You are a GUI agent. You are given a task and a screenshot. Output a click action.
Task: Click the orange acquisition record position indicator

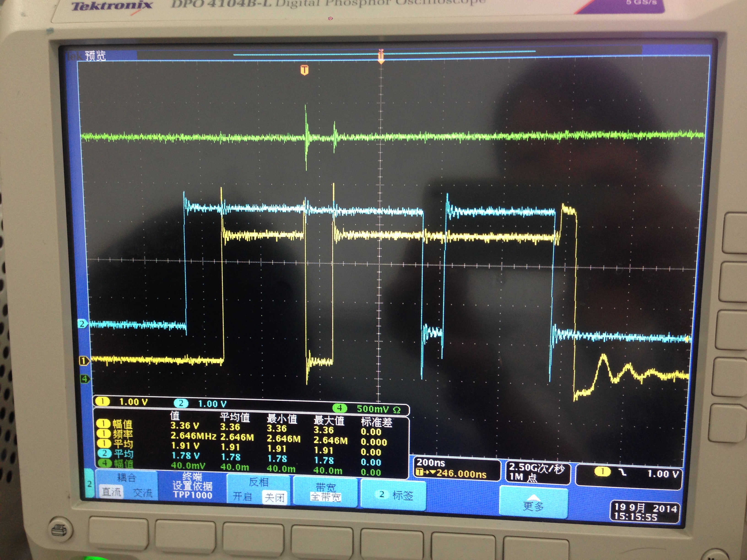[381, 56]
